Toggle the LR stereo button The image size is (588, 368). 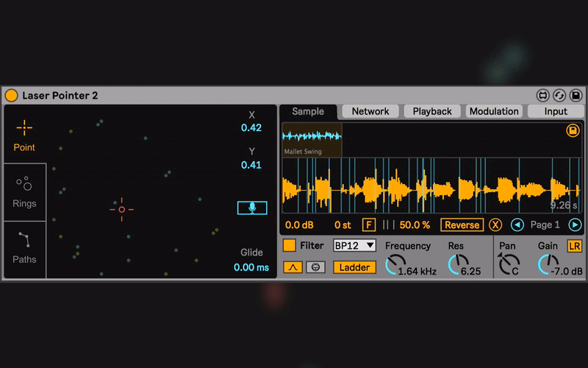coord(574,246)
